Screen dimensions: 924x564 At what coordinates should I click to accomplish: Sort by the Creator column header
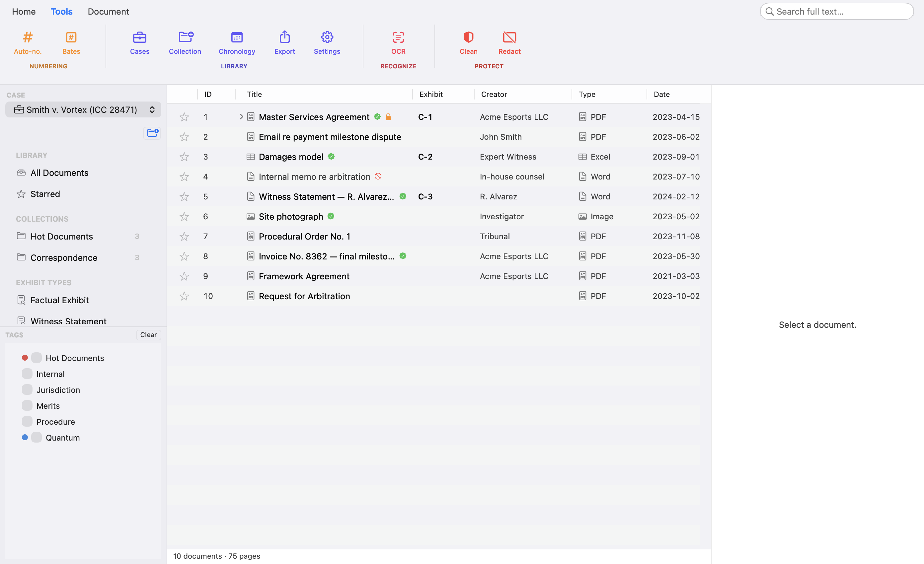click(x=494, y=95)
